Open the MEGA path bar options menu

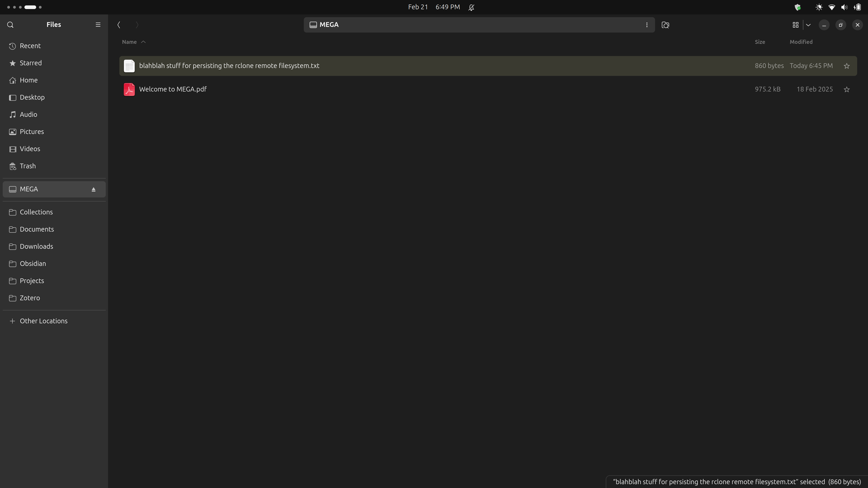pos(647,25)
